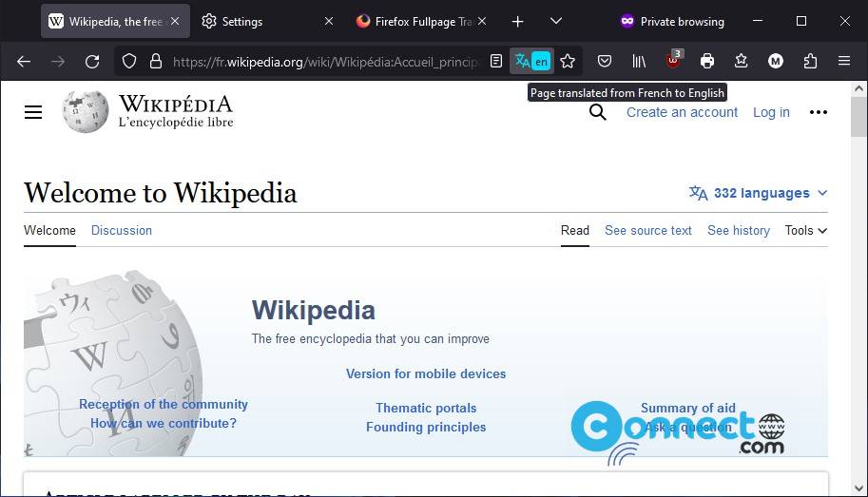Open the uBlock Origin extension

pyautogui.click(x=673, y=60)
